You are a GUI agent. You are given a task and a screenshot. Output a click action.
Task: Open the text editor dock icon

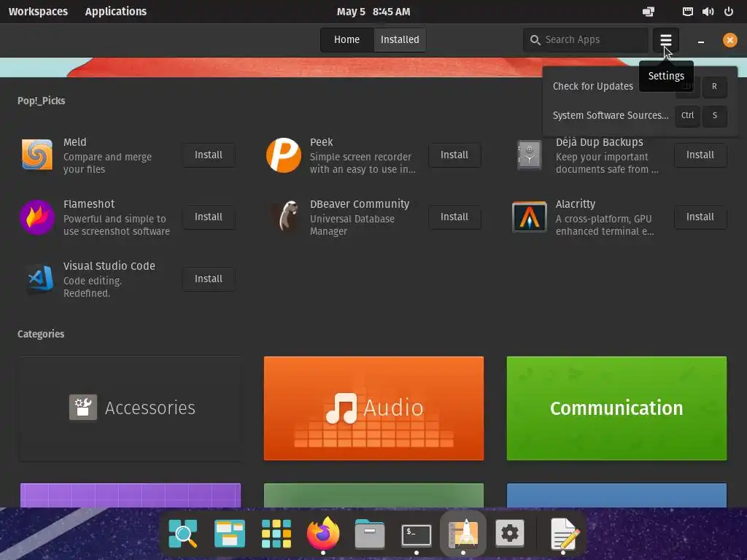[x=564, y=533]
